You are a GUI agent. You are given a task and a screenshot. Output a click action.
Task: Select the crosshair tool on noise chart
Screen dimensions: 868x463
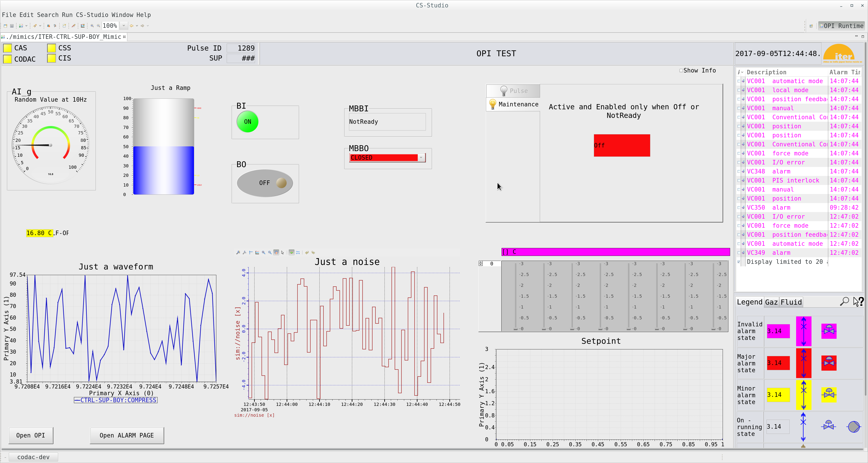[x=251, y=253]
